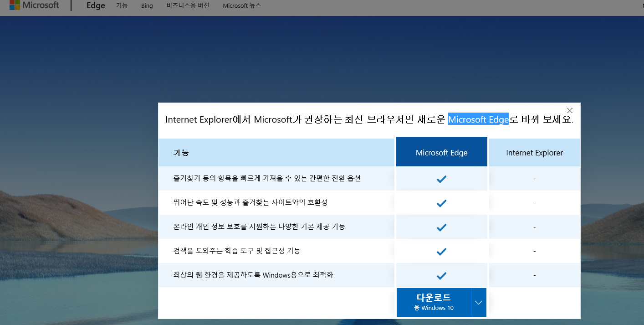The image size is (644, 325).
Task: Click the Edge checkmark for 간편한 전환 옵션 row
Action: click(441, 179)
